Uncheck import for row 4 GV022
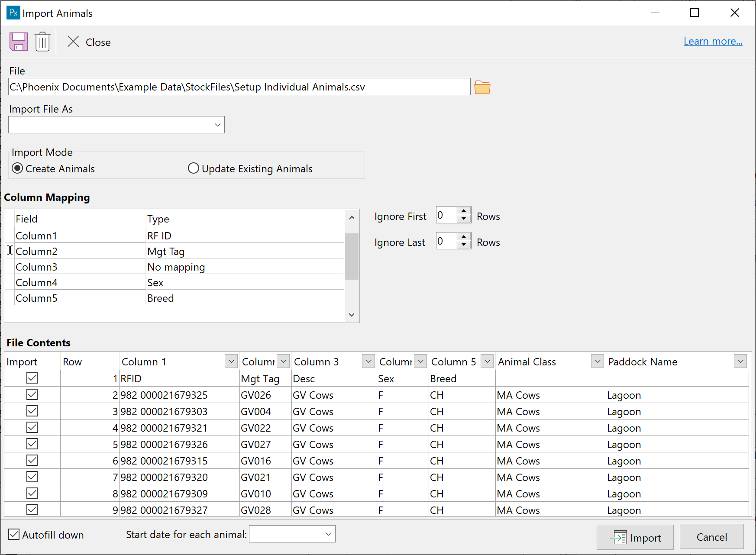 (32, 427)
